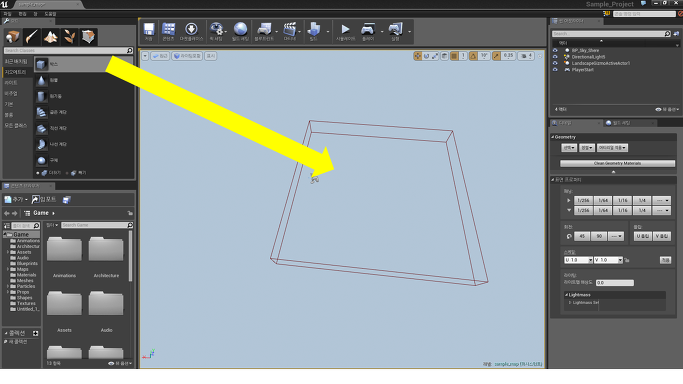The image size is (683, 384).
Task: Click Clean Geometry Materials button
Action: 617,163
